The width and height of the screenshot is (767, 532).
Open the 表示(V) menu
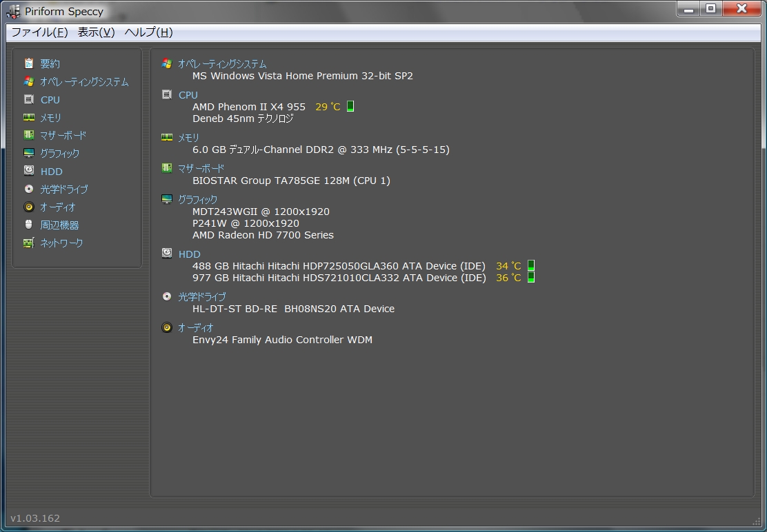pyautogui.click(x=97, y=32)
